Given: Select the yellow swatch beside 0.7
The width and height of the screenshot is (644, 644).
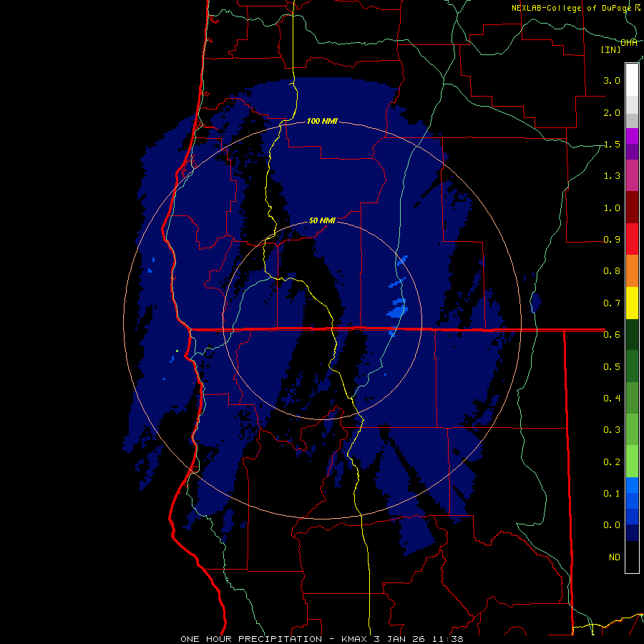Looking at the screenshot, I should coord(632,303).
